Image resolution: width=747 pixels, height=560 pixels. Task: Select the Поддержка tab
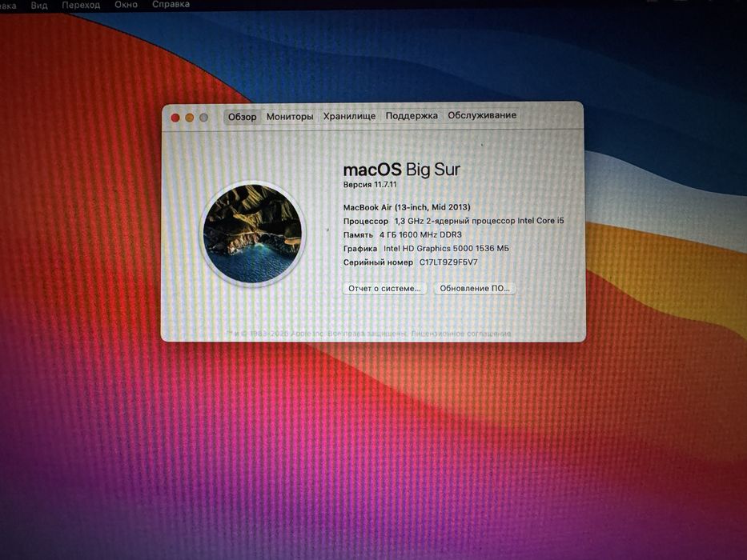tap(412, 115)
